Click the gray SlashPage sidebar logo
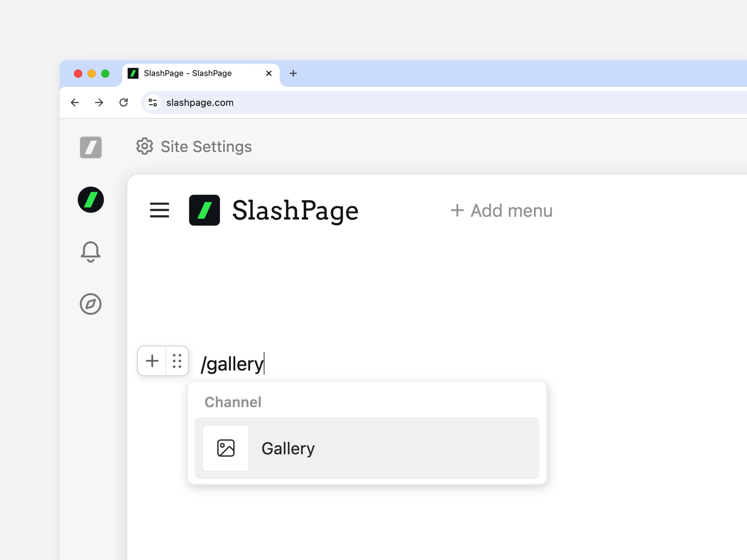 click(90, 147)
